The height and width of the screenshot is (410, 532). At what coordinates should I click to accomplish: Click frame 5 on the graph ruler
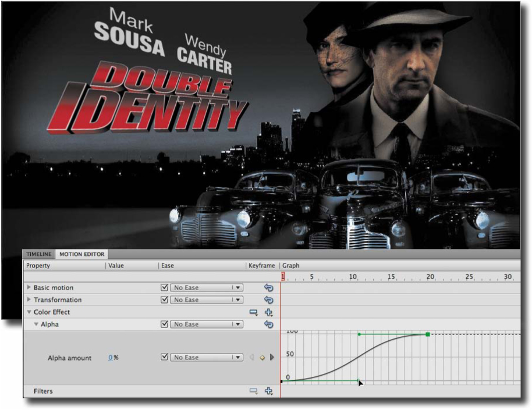tap(311, 277)
